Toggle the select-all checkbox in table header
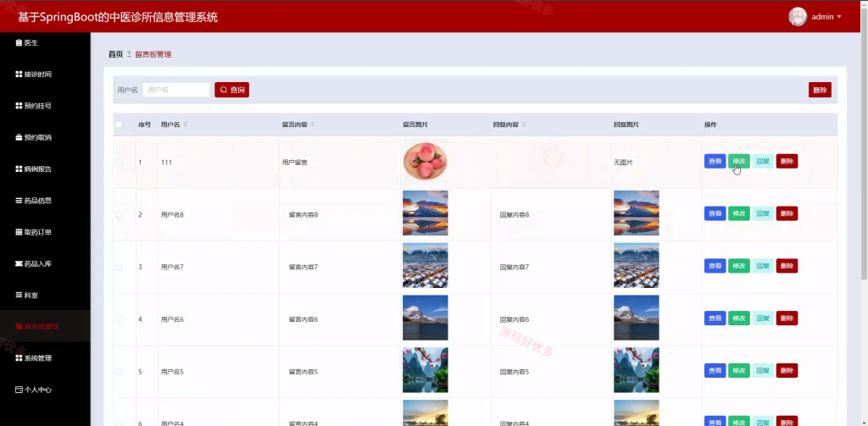This screenshot has width=868, height=426. (119, 124)
